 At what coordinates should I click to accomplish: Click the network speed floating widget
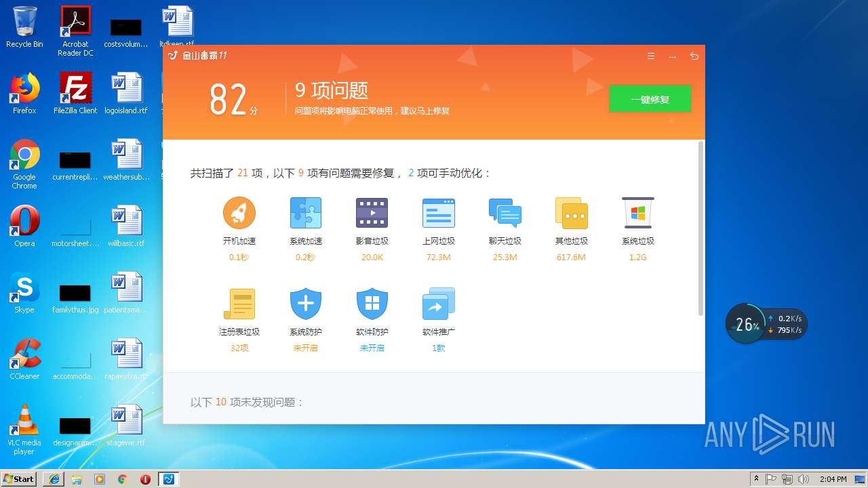click(785, 324)
